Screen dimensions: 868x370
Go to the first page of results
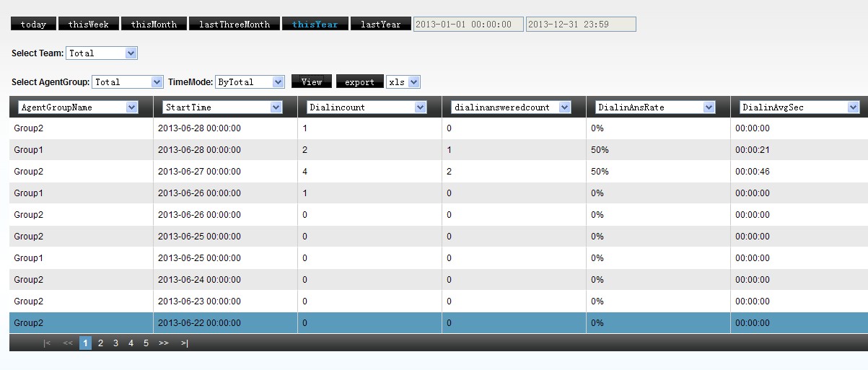click(47, 343)
